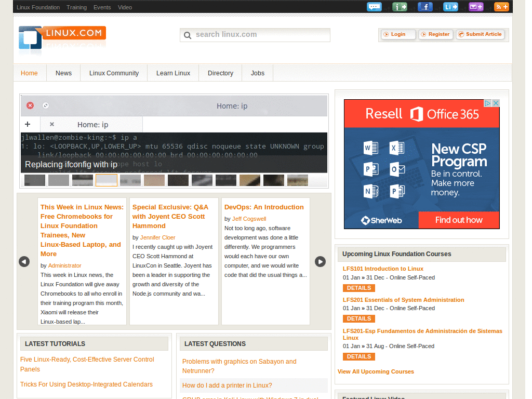This screenshot has width=532, height=399.
Task: Click 'Find out how' on the ad
Action: tap(459, 220)
